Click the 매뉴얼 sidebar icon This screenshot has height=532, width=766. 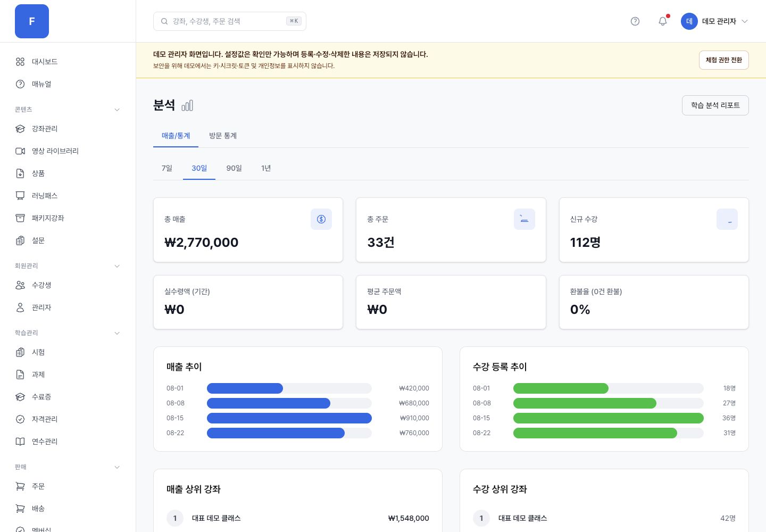tap(20, 84)
